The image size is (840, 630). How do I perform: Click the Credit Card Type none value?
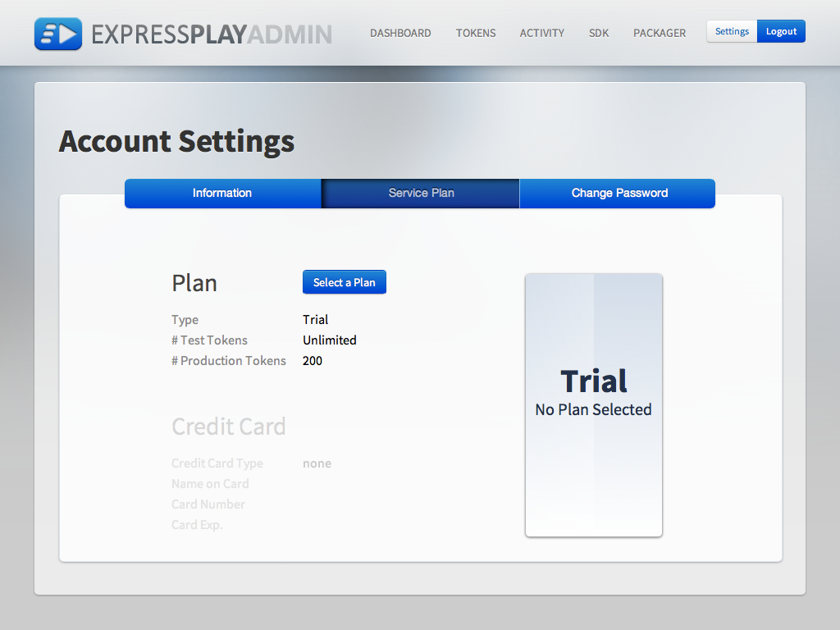tap(317, 463)
